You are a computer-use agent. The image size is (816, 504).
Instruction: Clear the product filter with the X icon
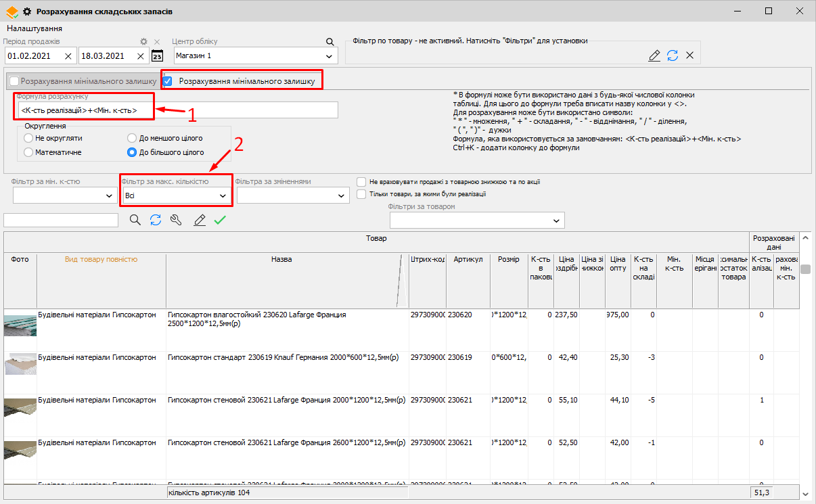point(690,56)
